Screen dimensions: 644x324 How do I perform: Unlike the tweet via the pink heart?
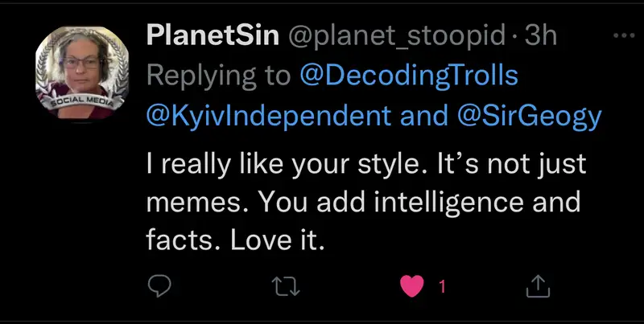click(413, 285)
